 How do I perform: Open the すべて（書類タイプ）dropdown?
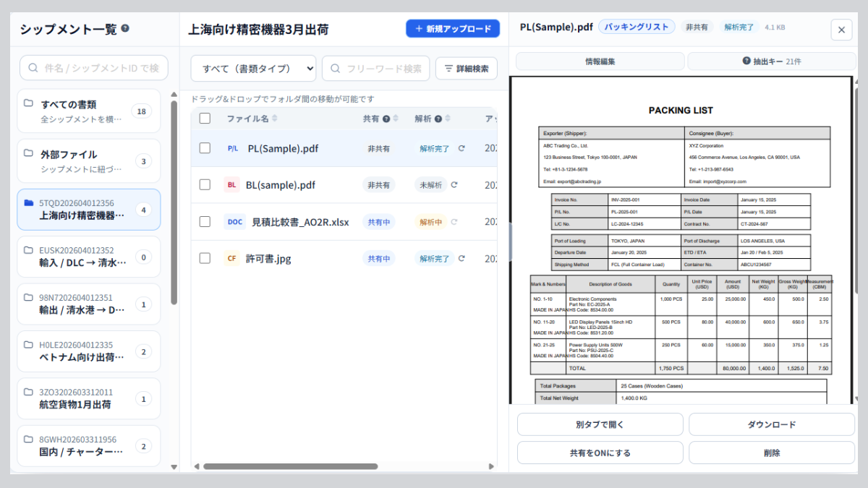[x=254, y=69]
